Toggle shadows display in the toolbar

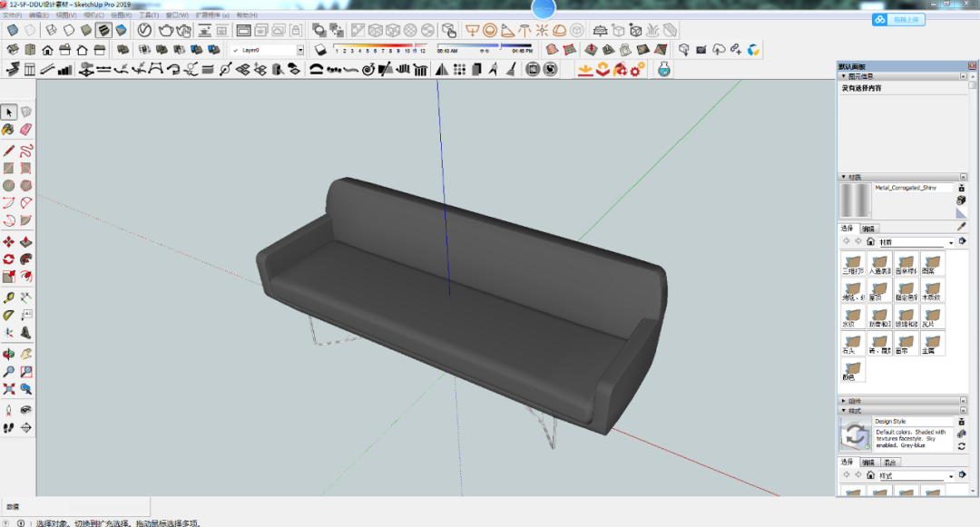pos(318,48)
